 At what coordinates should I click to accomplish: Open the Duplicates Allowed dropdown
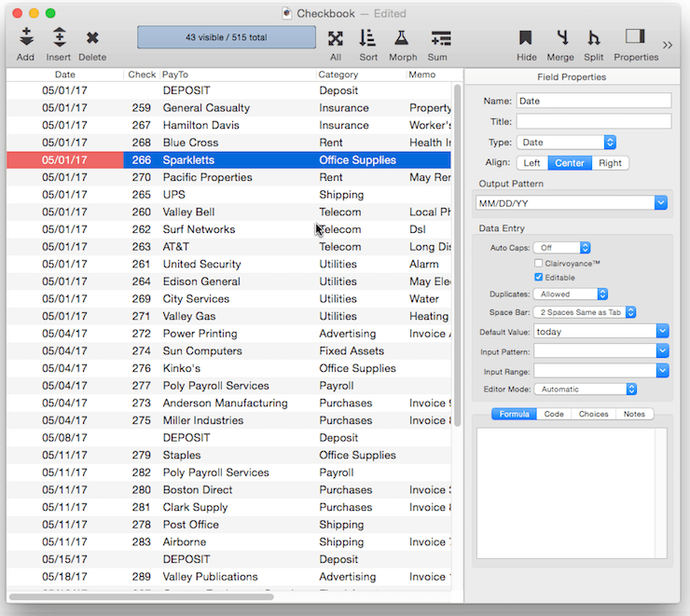571,294
